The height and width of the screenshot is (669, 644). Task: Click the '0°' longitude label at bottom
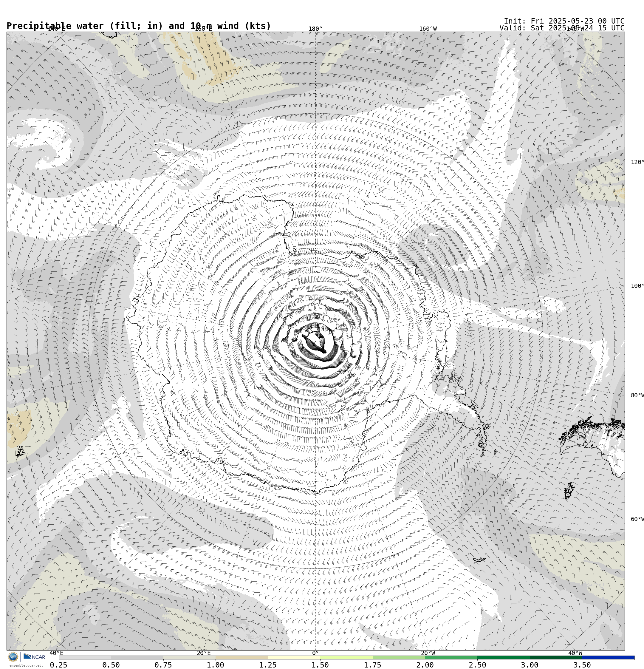315,653
